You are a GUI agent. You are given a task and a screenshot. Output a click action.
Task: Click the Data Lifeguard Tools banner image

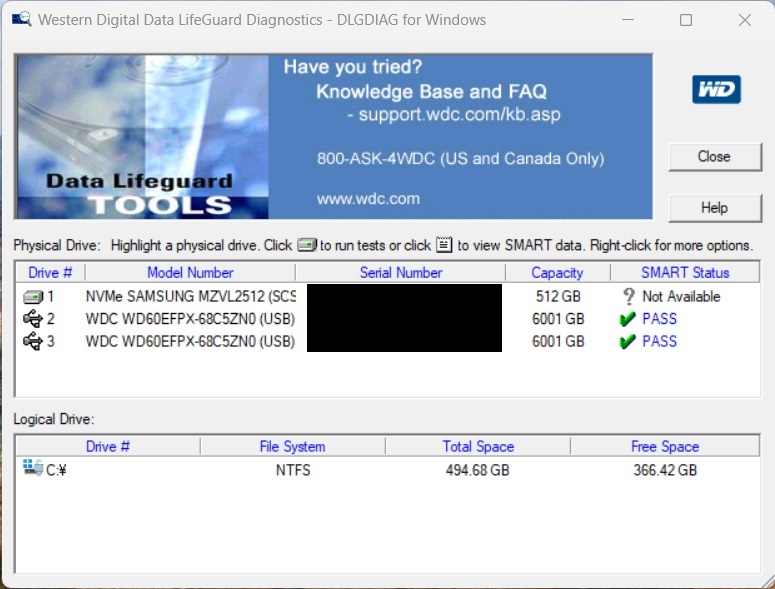tap(142, 136)
